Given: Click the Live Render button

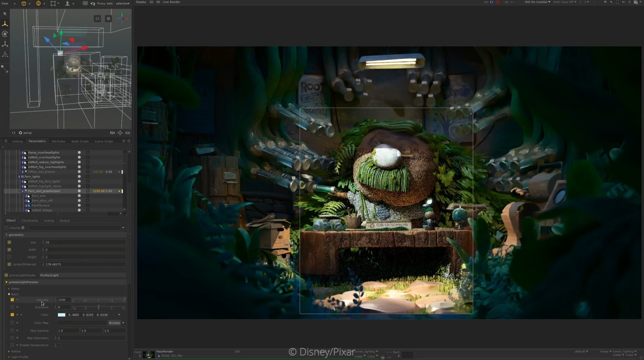Looking at the screenshot, I should (x=171, y=2).
